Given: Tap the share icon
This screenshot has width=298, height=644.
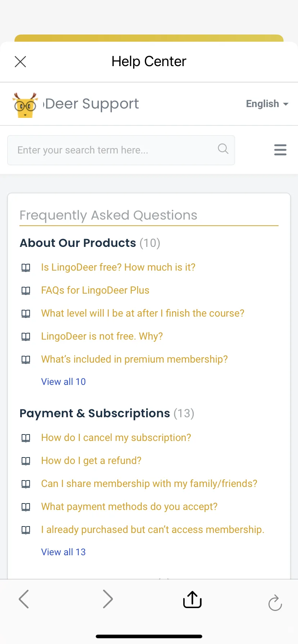Looking at the screenshot, I should click(192, 599).
